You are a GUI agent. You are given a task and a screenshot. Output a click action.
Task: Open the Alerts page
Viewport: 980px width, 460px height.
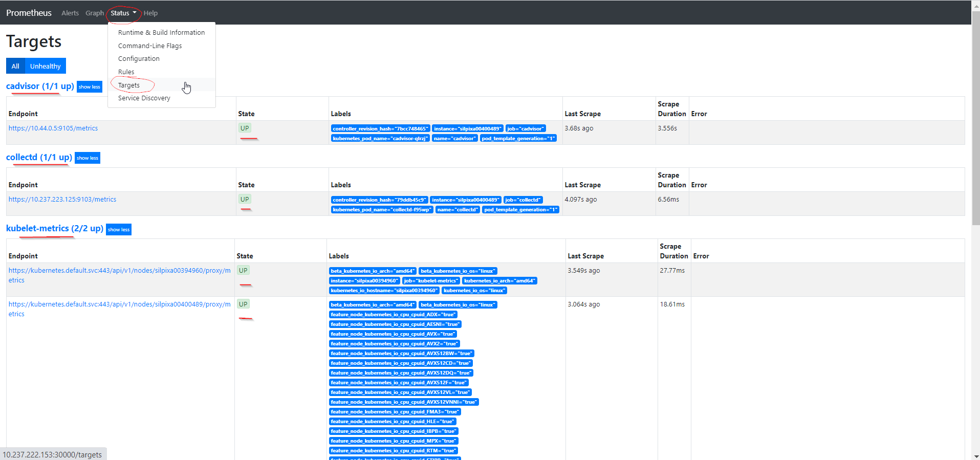(x=70, y=13)
